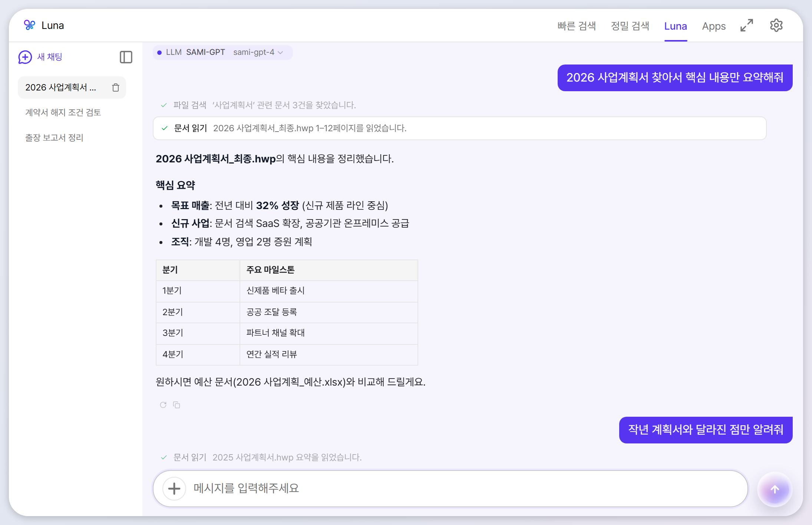Click the 주요 마일스톤 table header

click(x=329, y=270)
